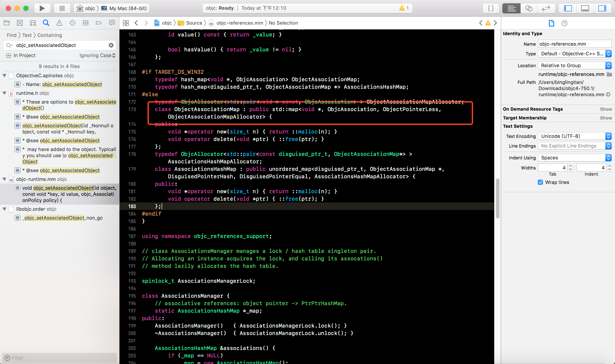The image size is (615, 364).
Task: Collapse the runtime.h search results group
Action: (4, 93)
